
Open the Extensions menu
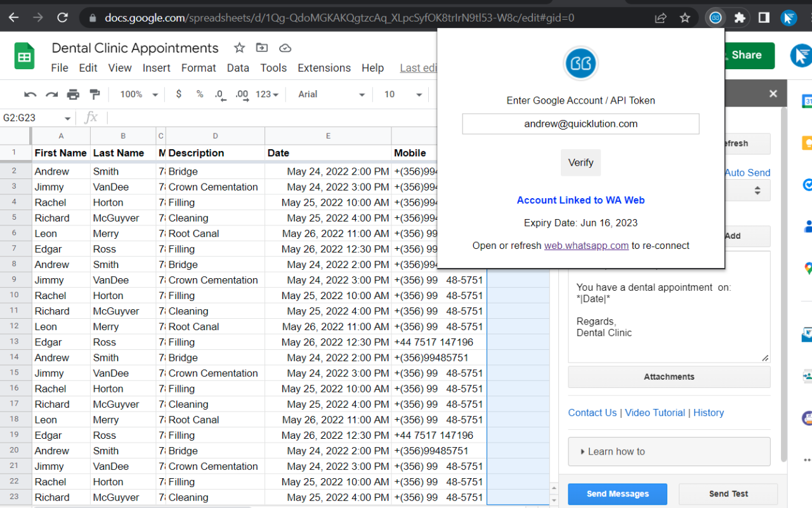[x=324, y=68]
